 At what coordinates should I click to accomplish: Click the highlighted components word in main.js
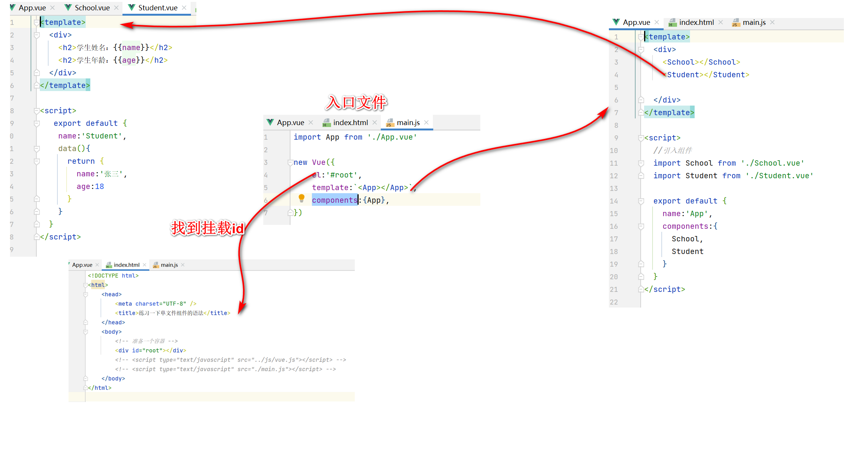click(334, 200)
